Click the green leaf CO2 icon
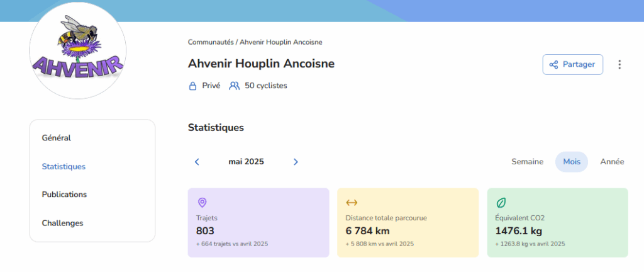 [x=501, y=202]
